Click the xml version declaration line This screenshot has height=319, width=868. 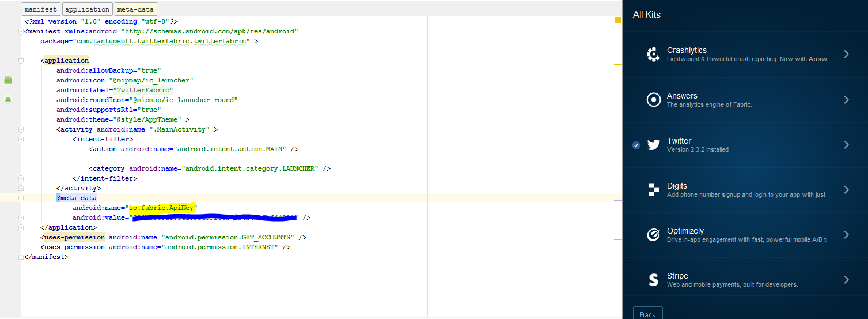101,21
